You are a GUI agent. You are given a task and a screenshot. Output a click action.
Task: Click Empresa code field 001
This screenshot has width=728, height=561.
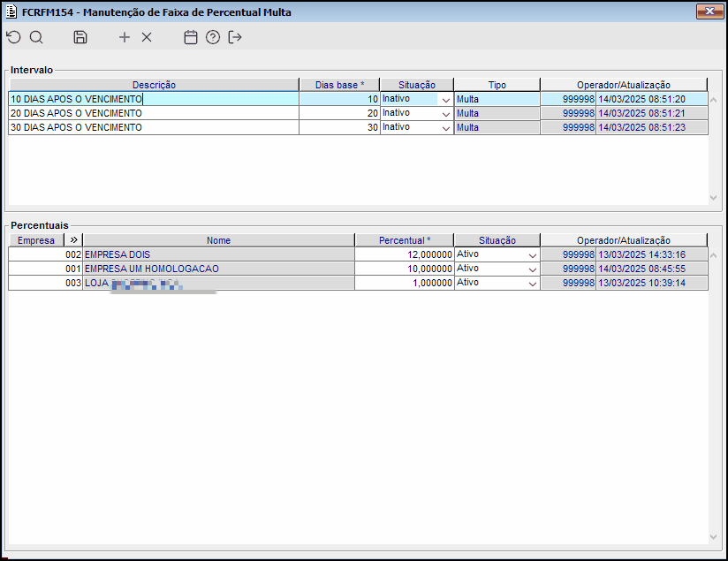[46, 269]
